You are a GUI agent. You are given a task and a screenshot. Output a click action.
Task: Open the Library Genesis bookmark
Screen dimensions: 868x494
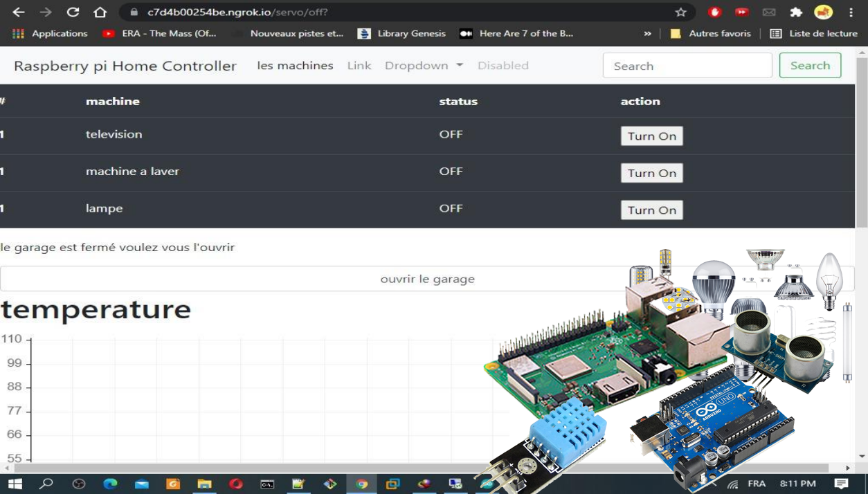tap(402, 33)
